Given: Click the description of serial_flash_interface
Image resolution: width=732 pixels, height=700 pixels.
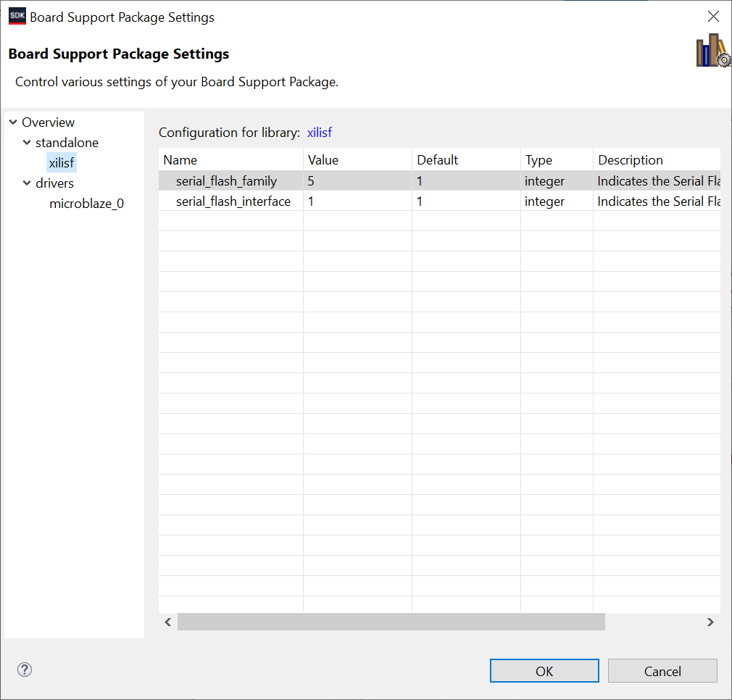Looking at the screenshot, I should (x=657, y=201).
